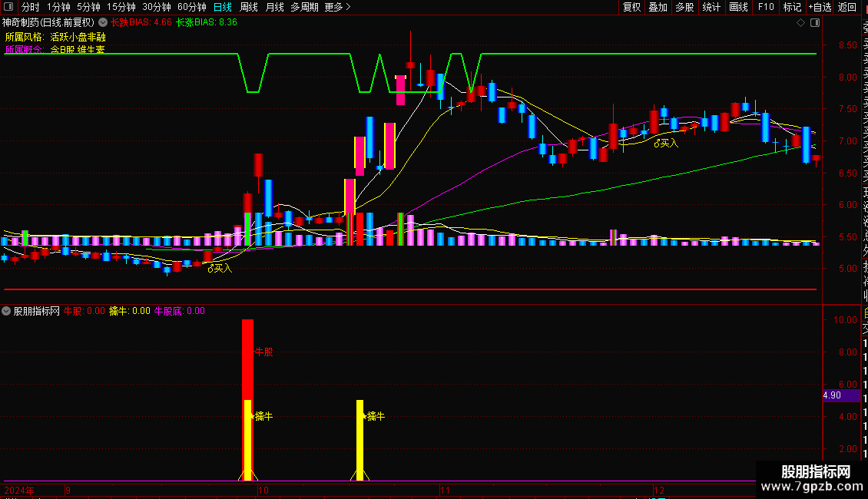Click the month 10 axis label
The height and width of the screenshot is (499, 868).
pos(263,491)
